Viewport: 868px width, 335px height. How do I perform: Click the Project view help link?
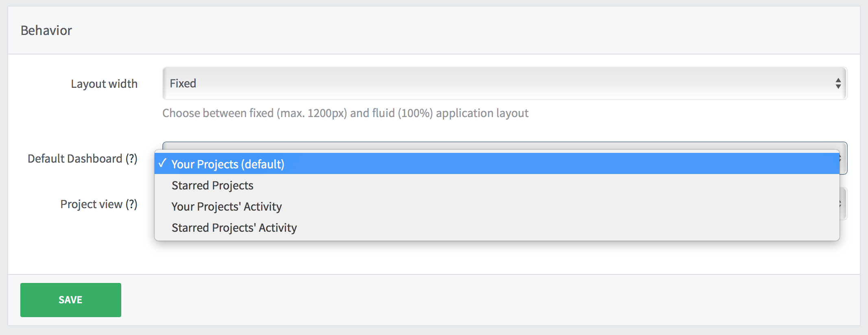pos(132,204)
